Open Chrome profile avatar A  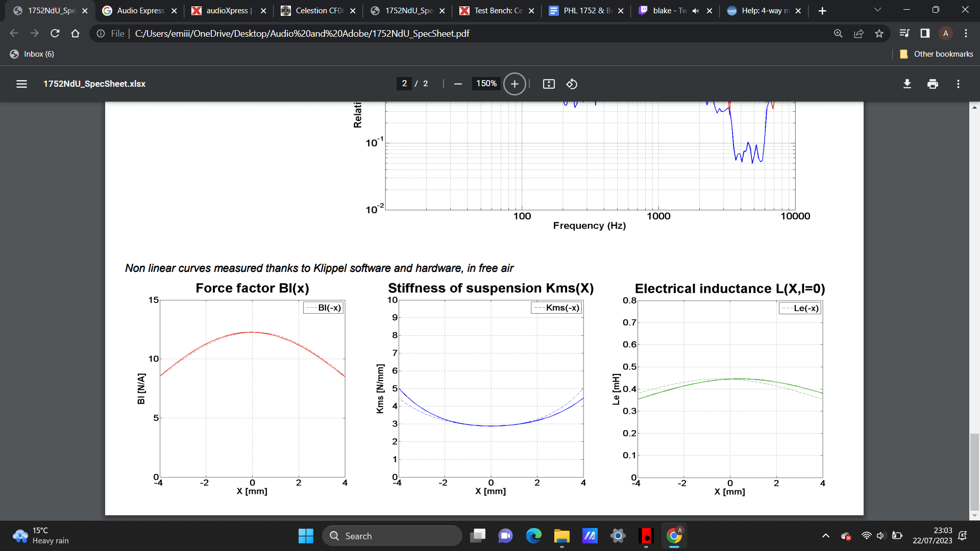tap(945, 33)
